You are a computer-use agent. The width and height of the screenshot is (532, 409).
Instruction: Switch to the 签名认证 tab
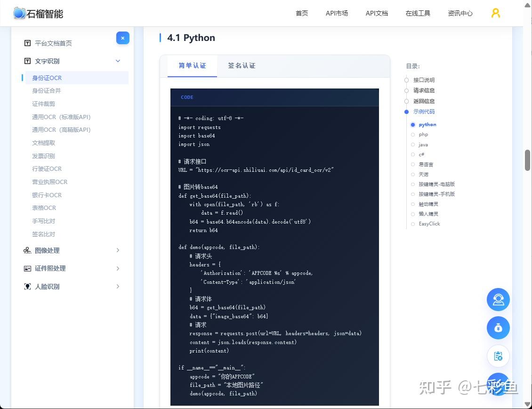[242, 66]
